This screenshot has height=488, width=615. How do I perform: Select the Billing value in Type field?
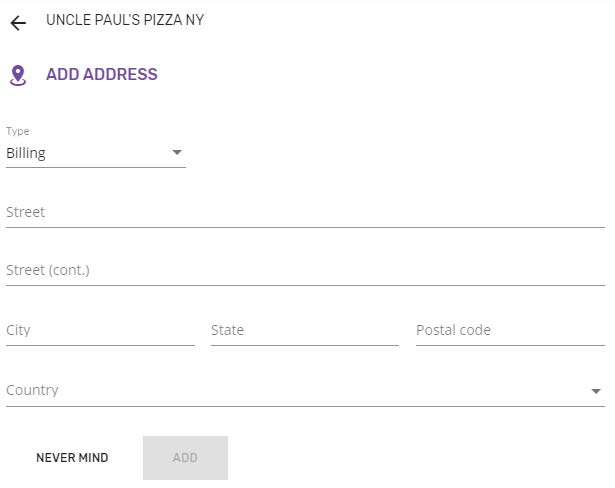[26, 153]
